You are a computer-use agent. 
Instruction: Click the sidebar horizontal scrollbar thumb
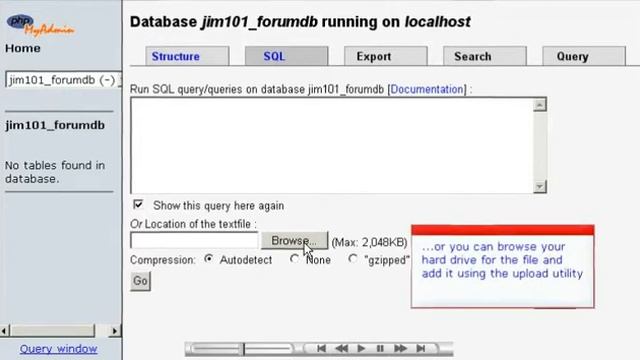click(x=53, y=331)
